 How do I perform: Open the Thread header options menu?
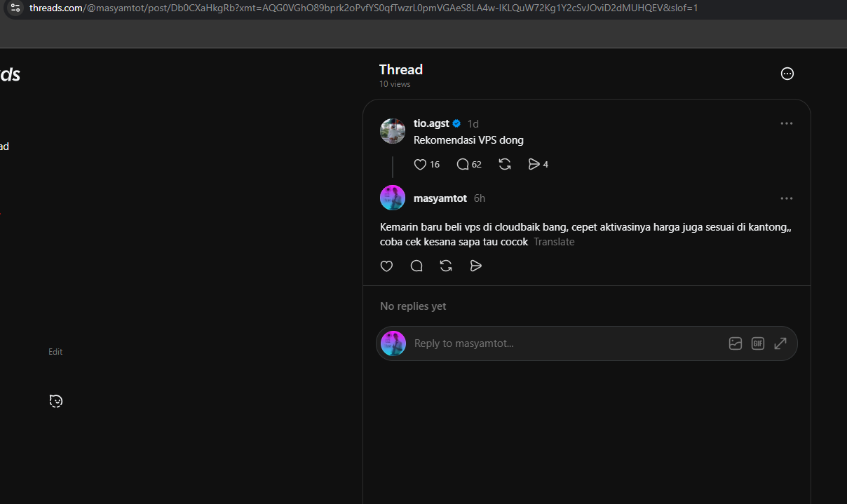(x=787, y=74)
